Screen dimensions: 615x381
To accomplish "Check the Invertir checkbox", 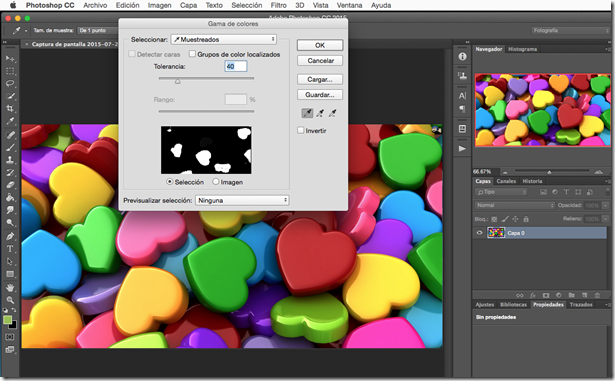I will pyautogui.click(x=300, y=130).
